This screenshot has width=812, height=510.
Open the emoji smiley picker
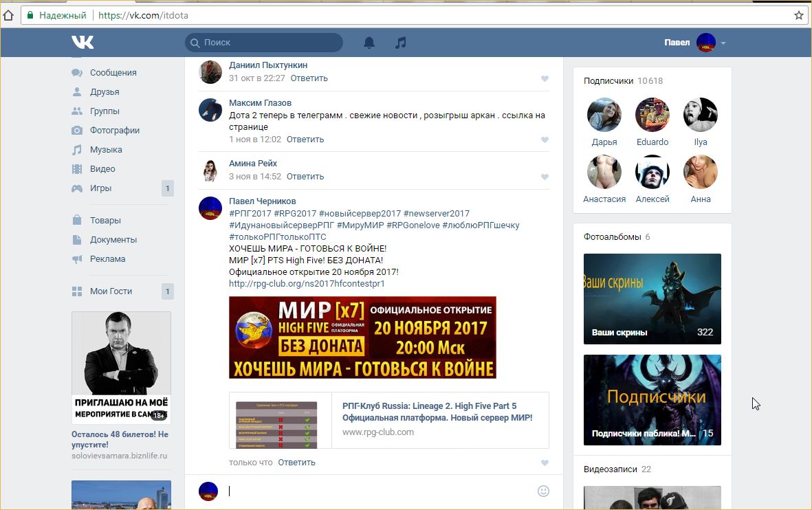(543, 491)
